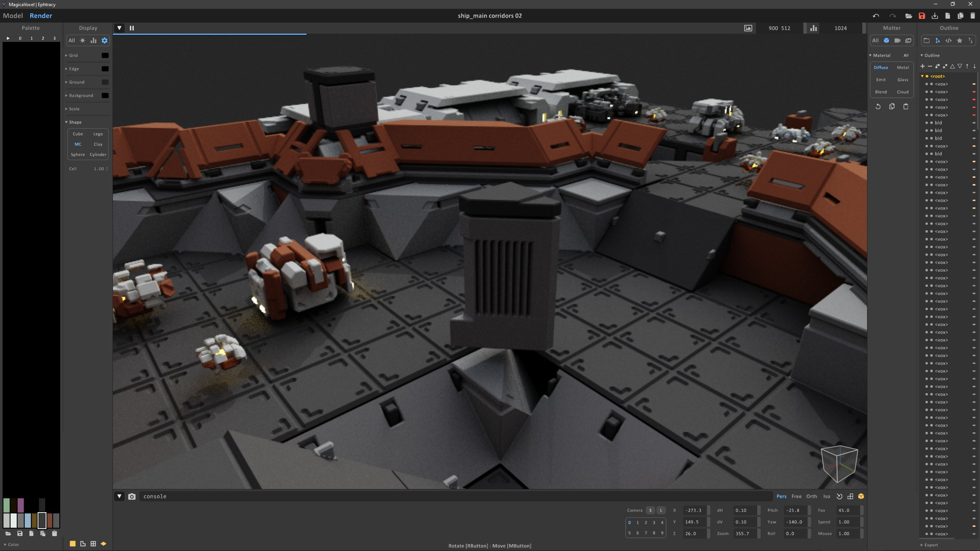980x551 pixels.
Task: Collapse the <root> tree node
Action: click(x=923, y=76)
